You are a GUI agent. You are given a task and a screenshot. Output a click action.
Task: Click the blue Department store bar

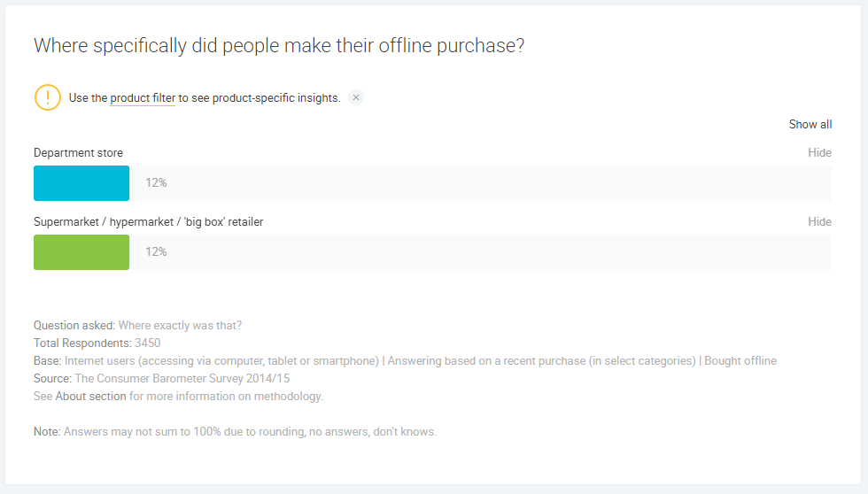[81, 183]
